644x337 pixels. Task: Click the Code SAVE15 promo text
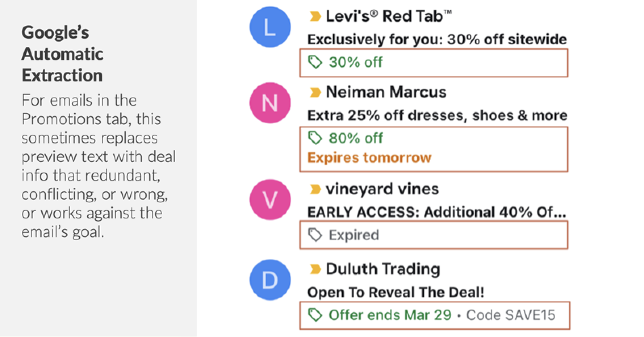click(511, 315)
